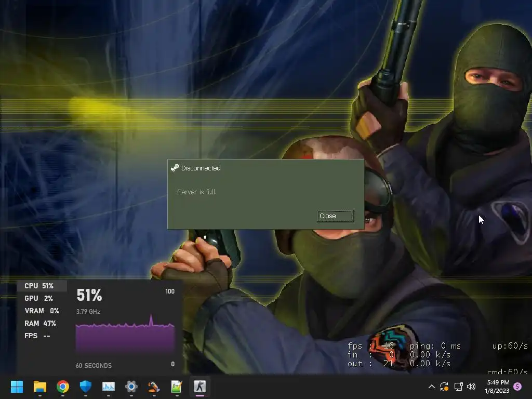The width and height of the screenshot is (532, 399).
Task: Click the 'Server is full.' message
Action: [197, 192]
